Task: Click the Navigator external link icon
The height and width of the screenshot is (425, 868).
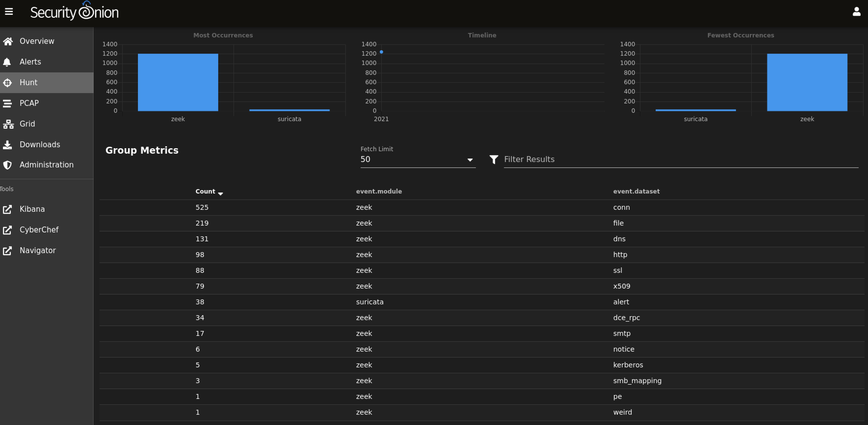Action: click(7, 251)
